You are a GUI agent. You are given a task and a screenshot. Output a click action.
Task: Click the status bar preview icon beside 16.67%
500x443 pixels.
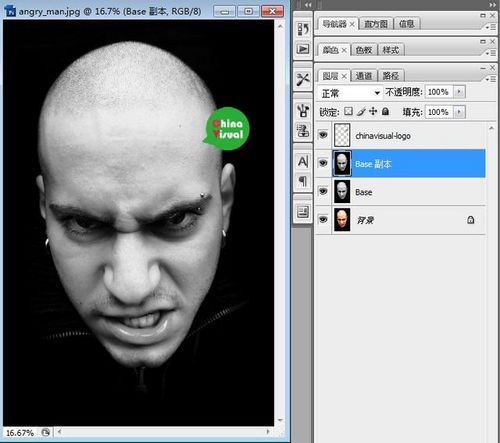[46, 432]
